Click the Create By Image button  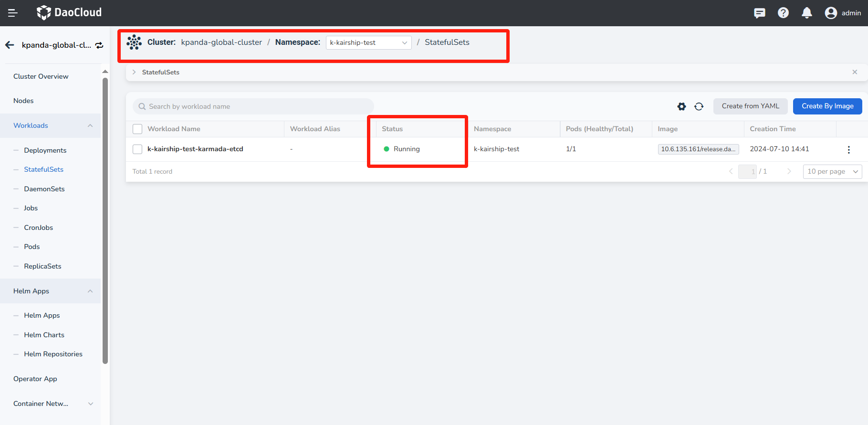[x=827, y=106]
